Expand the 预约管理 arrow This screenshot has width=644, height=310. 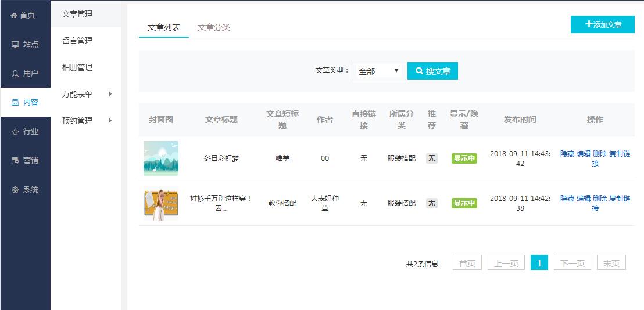pos(110,121)
